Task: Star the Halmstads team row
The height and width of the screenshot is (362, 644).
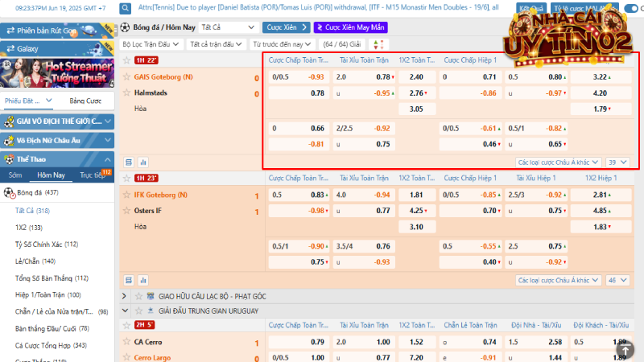Action: [x=126, y=93]
